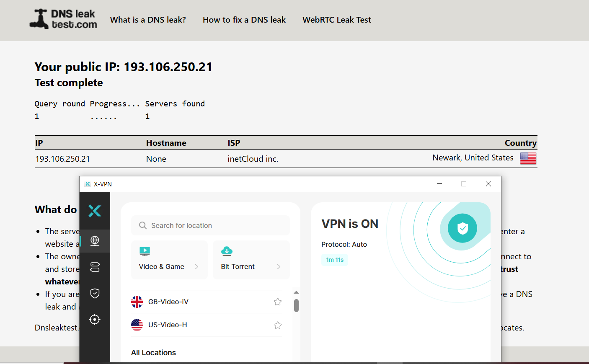Favorite US-Video-H with star toggle

(x=277, y=325)
